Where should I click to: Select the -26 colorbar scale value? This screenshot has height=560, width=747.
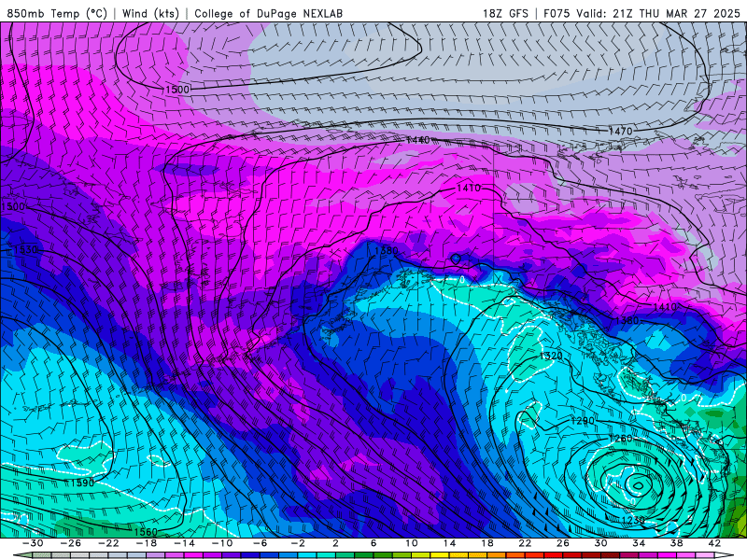pyautogui.click(x=70, y=543)
